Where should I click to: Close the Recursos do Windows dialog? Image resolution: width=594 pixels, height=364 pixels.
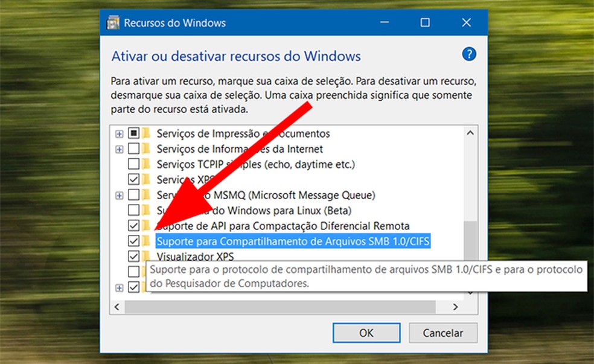click(467, 23)
